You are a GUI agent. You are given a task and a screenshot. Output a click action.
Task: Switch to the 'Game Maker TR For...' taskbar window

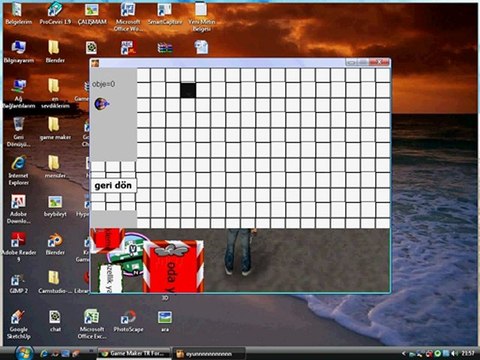point(134,353)
